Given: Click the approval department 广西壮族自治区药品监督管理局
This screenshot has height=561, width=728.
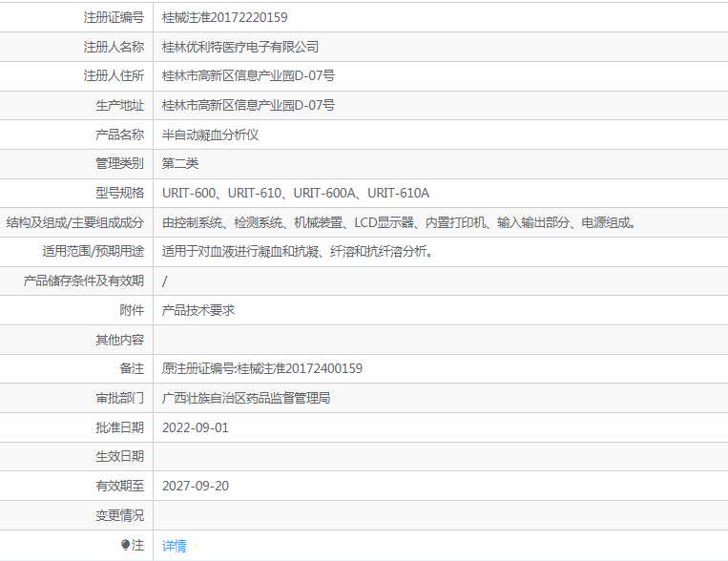Looking at the screenshot, I should click(x=246, y=398).
